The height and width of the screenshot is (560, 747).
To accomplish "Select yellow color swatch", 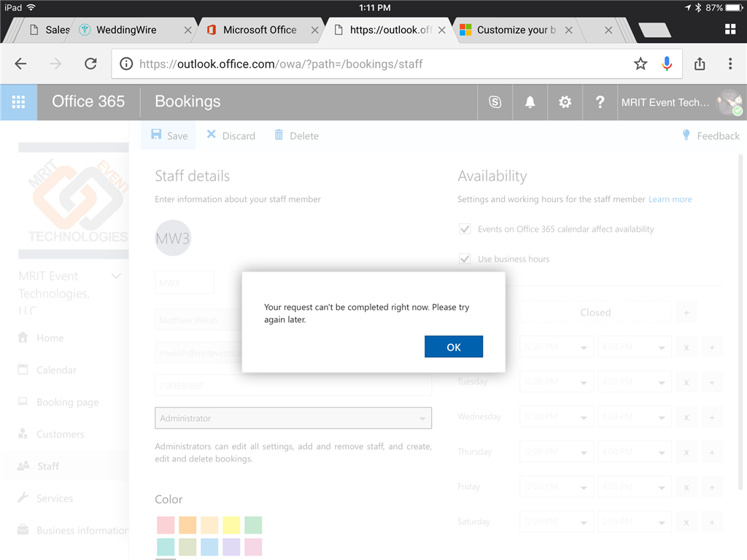I will pos(231,525).
